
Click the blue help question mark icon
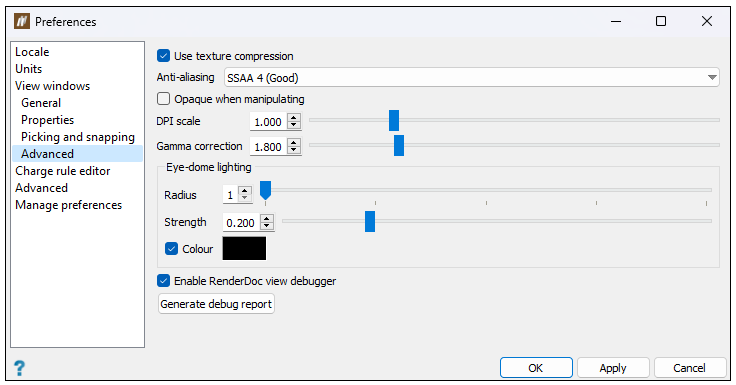click(19, 368)
